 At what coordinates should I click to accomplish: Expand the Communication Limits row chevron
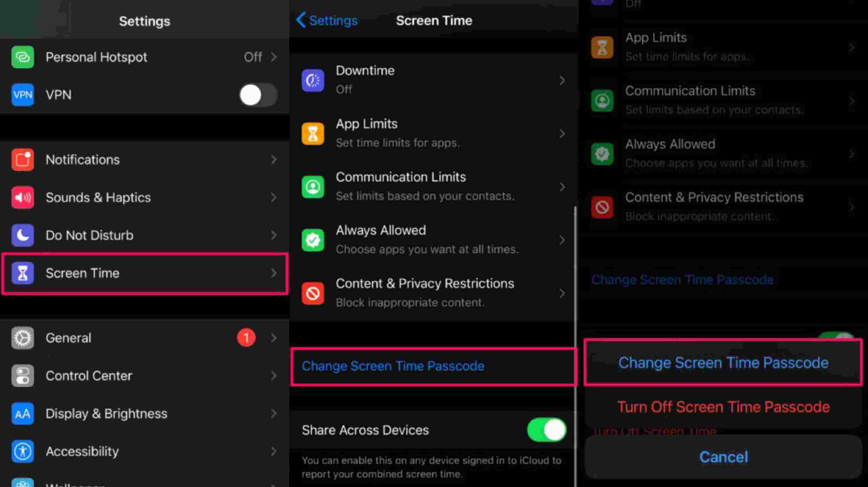[562, 186]
